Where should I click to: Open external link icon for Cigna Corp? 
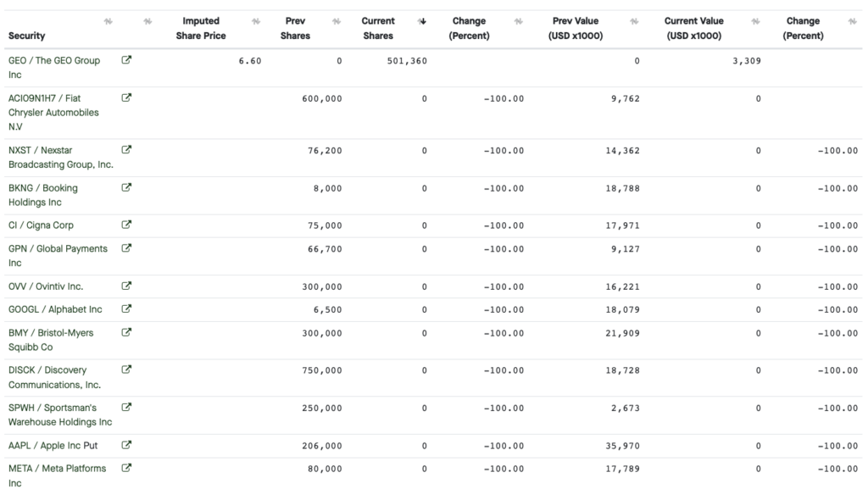pos(126,225)
